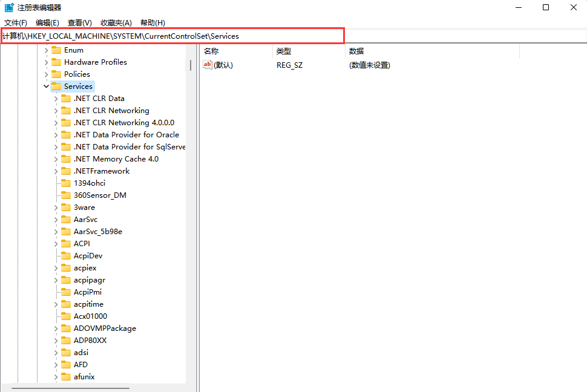Click the 360Sensor_DM folder icon

tap(66, 195)
